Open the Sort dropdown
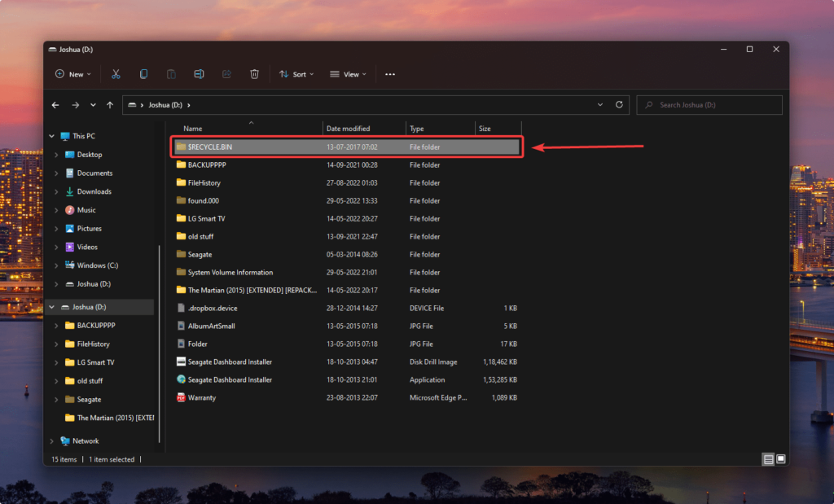 tap(296, 73)
